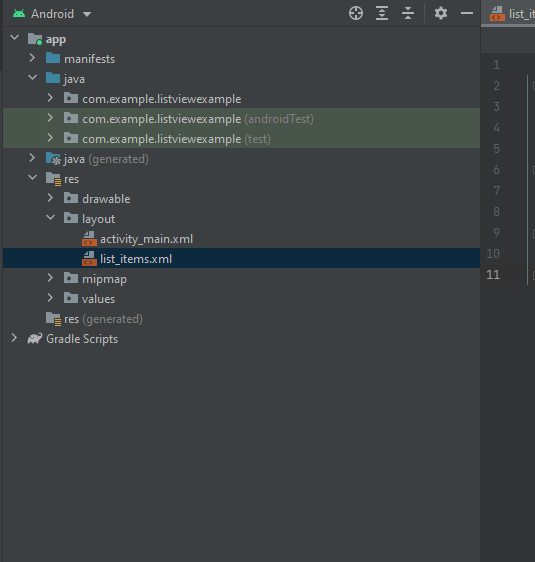Select com.example.listviewexample (test) row

[x=242, y=139]
